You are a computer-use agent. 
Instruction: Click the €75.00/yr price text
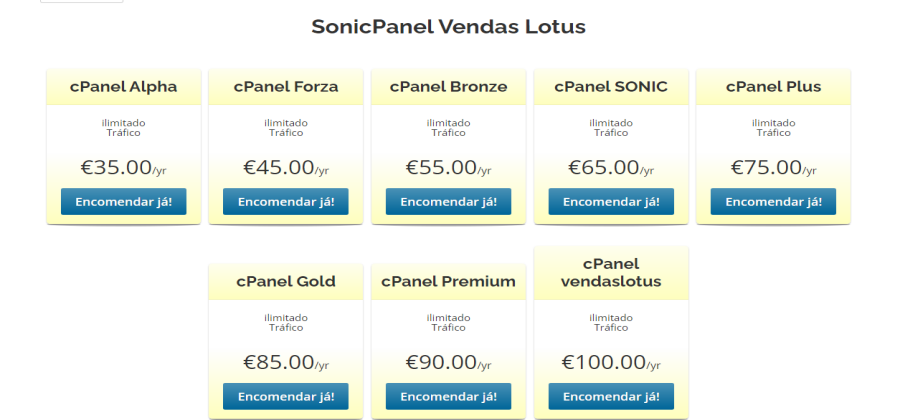point(773,167)
